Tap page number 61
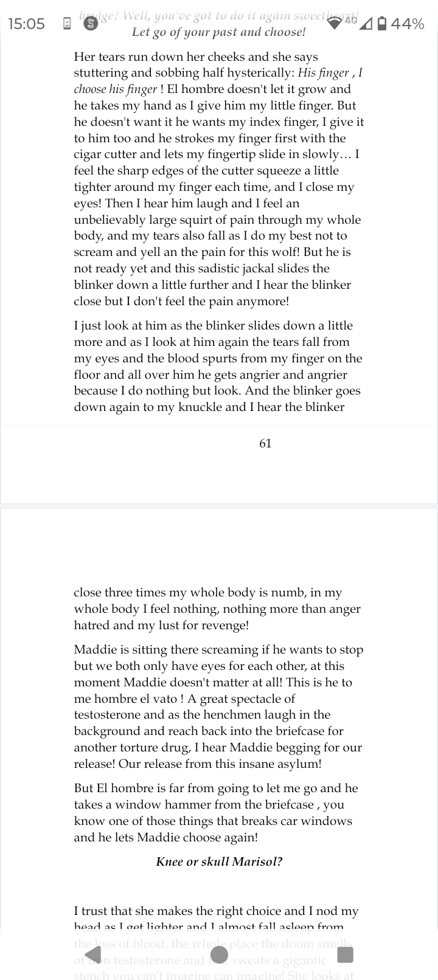This screenshot has height=980, width=438. 265,443
